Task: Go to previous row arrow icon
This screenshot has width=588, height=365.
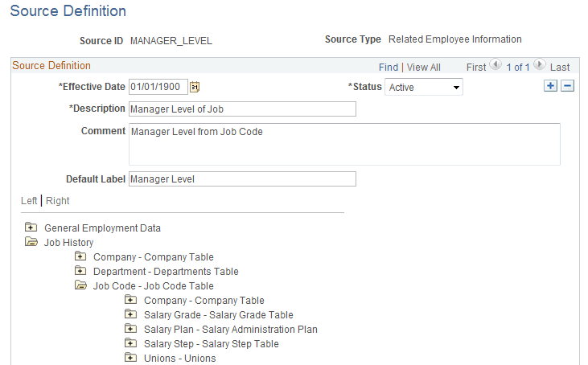Action: (495, 65)
